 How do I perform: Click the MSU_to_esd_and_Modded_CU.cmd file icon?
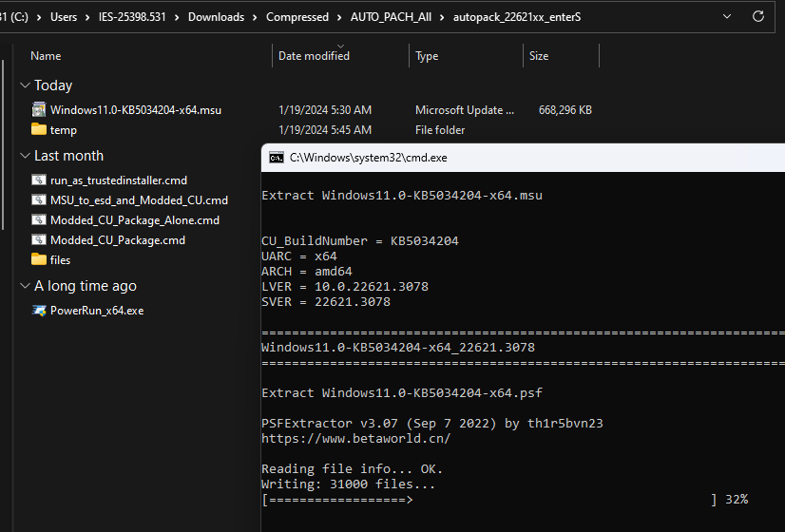point(39,200)
